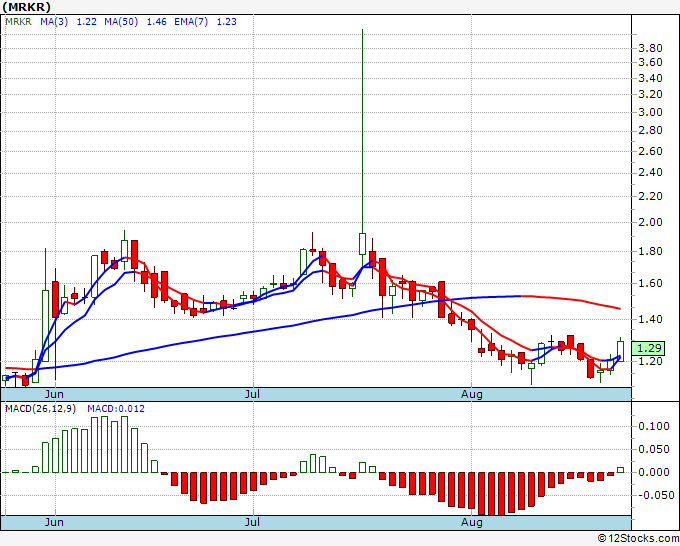
Task: Click the 1.40 price axis label
Action: [651, 319]
